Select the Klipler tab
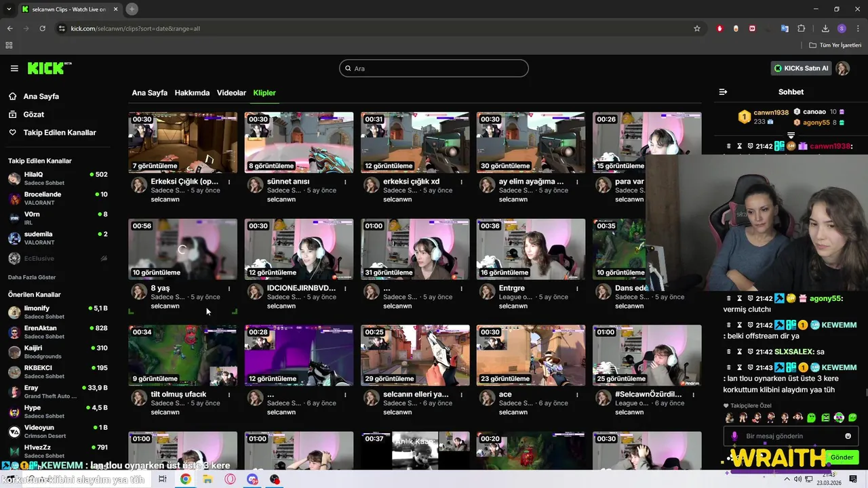The height and width of the screenshot is (488, 868). (x=264, y=93)
